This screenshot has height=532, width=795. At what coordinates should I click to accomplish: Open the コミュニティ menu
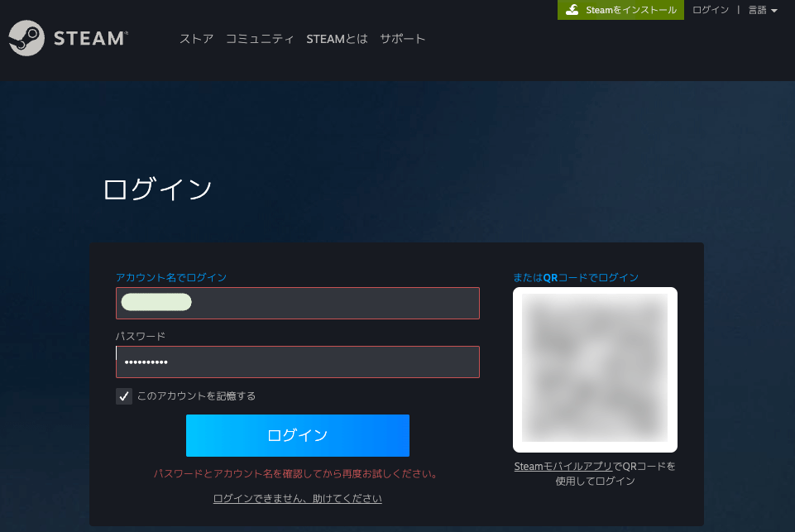tap(260, 39)
